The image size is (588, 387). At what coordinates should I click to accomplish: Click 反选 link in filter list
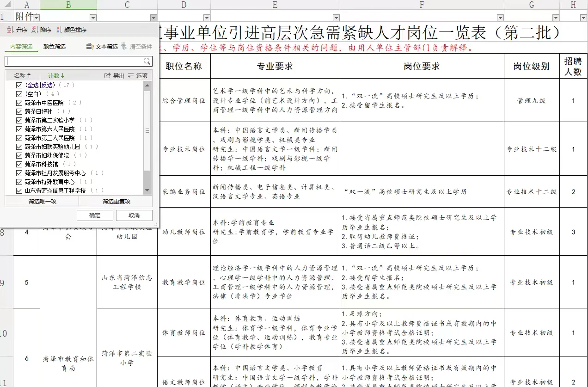tap(47, 85)
